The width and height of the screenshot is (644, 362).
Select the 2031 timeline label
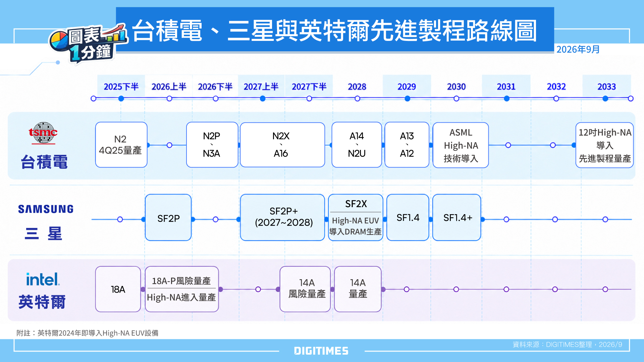point(506,87)
